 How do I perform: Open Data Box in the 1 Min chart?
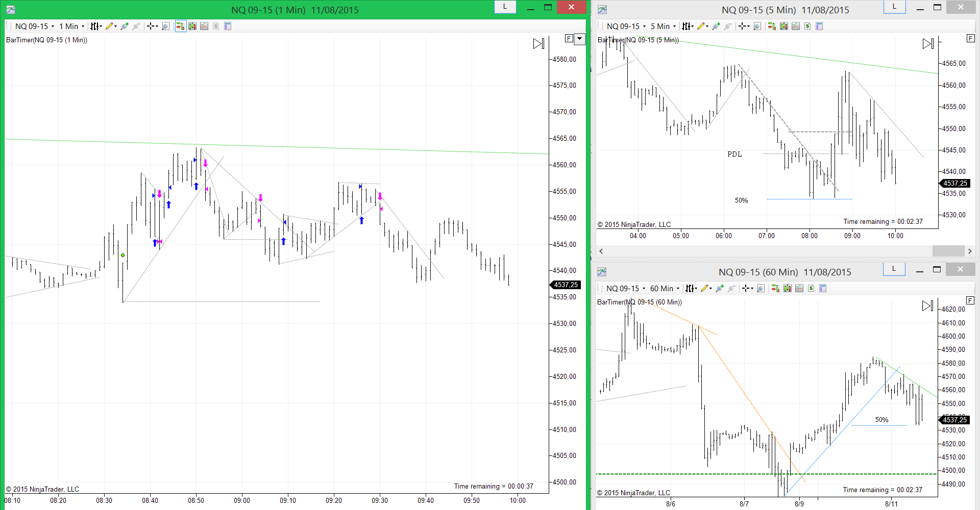228,26
